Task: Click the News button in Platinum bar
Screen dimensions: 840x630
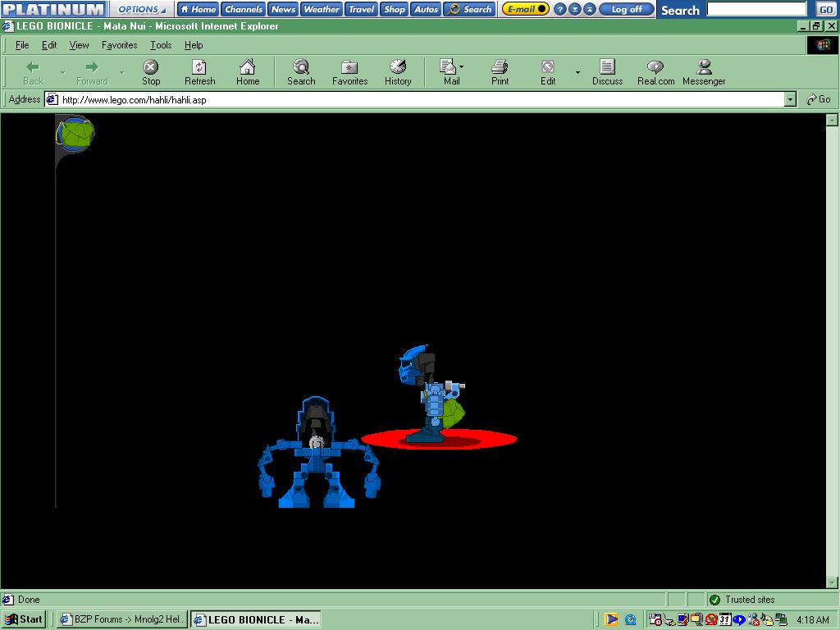Action: click(283, 9)
